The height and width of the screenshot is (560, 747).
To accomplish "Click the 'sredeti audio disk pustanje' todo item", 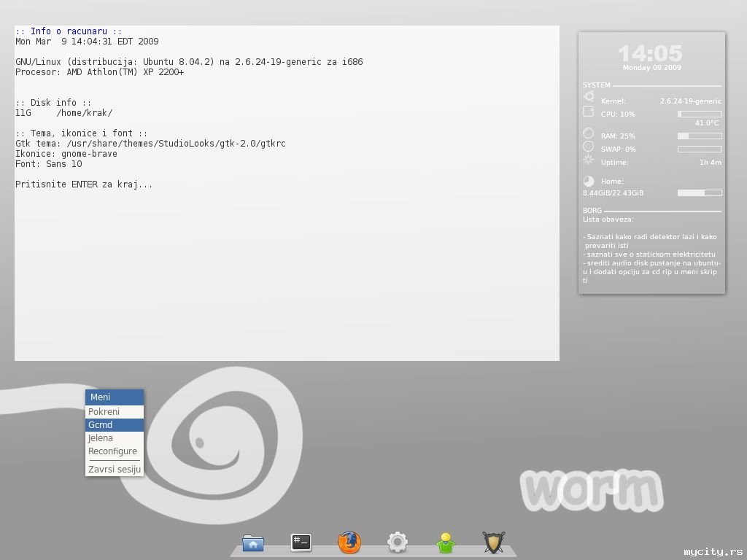I will 651,272.
